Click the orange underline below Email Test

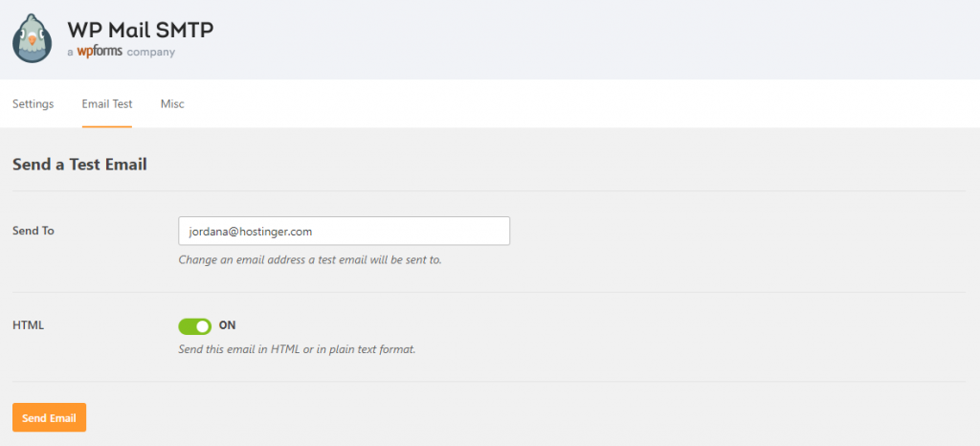(x=107, y=126)
